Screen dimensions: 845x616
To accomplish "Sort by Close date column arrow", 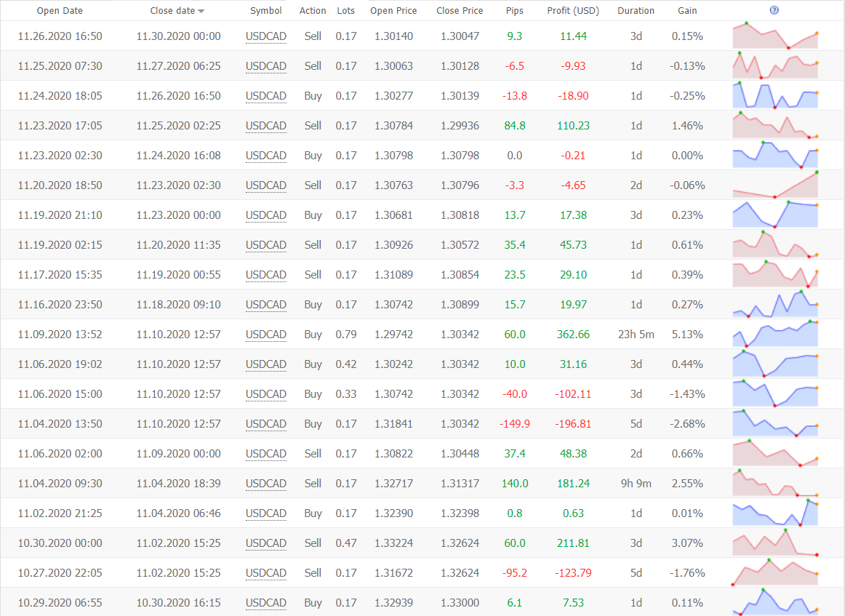I will pos(201,11).
